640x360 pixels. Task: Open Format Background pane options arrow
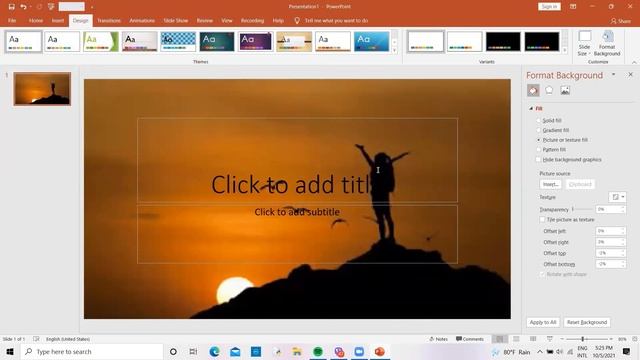613,75
